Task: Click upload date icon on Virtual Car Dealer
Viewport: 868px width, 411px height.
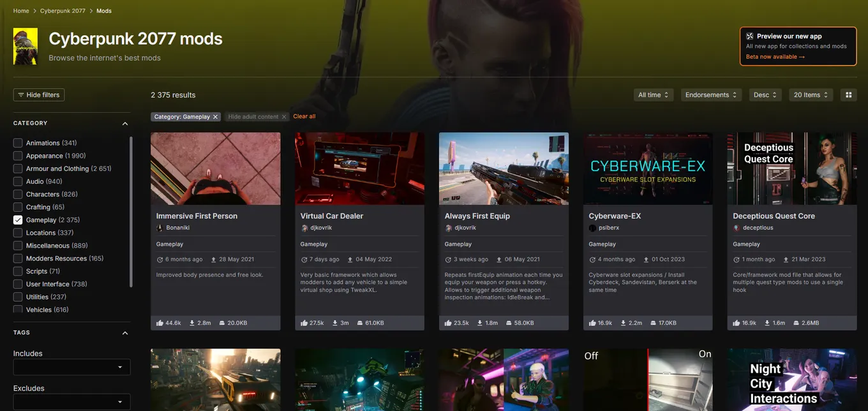Action: point(350,260)
